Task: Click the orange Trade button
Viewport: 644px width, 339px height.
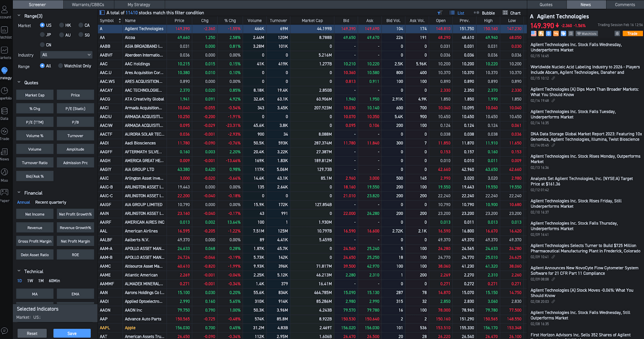Action: pyautogui.click(x=632, y=33)
